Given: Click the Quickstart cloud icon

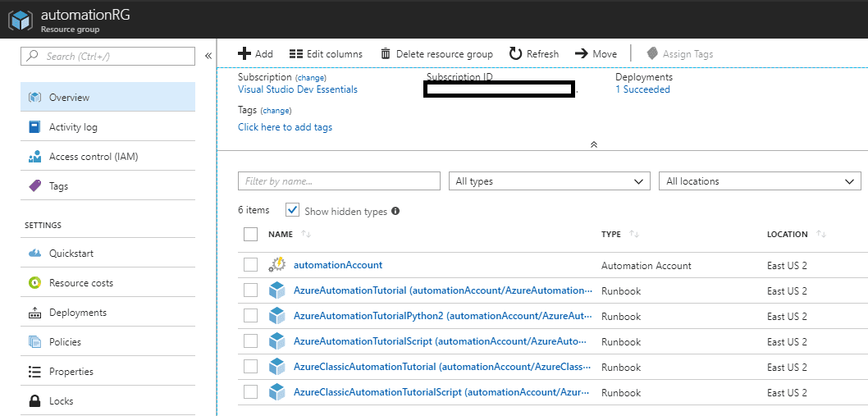Looking at the screenshot, I should coord(35,254).
